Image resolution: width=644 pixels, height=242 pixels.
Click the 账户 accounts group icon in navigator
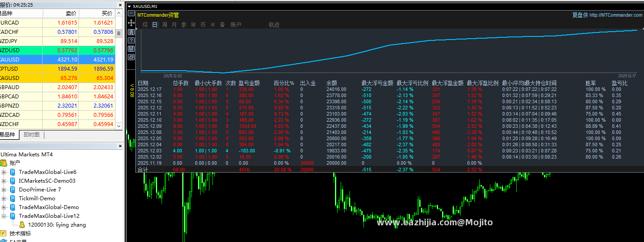[x=4, y=163]
